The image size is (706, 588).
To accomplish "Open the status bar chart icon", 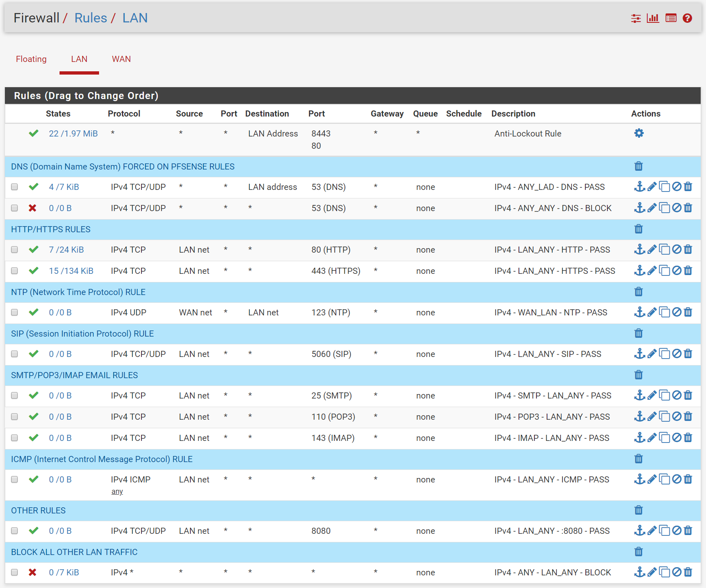I will [653, 18].
